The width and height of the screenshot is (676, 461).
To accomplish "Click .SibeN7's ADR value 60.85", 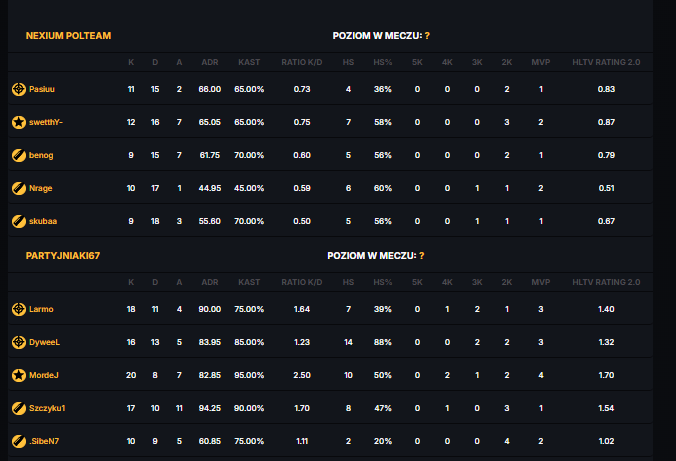I will (210, 441).
